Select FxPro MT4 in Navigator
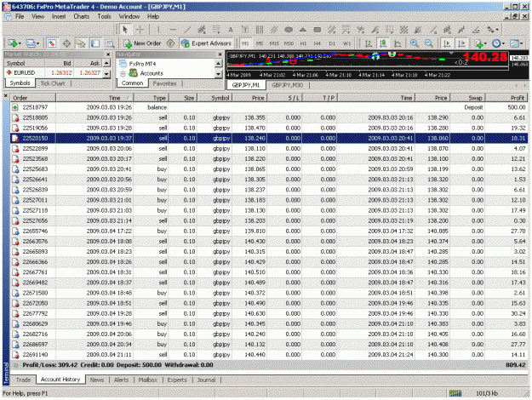The width and height of the screenshot is (532, 400). 137,64
